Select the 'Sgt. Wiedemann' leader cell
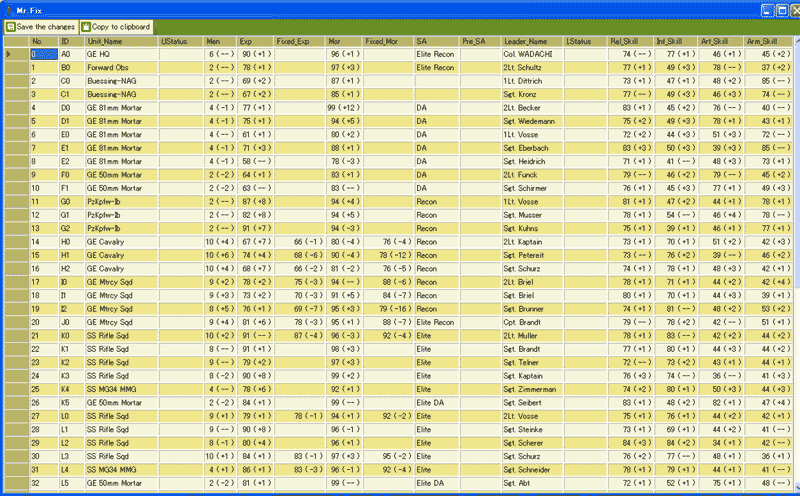 tap(533, 121)
